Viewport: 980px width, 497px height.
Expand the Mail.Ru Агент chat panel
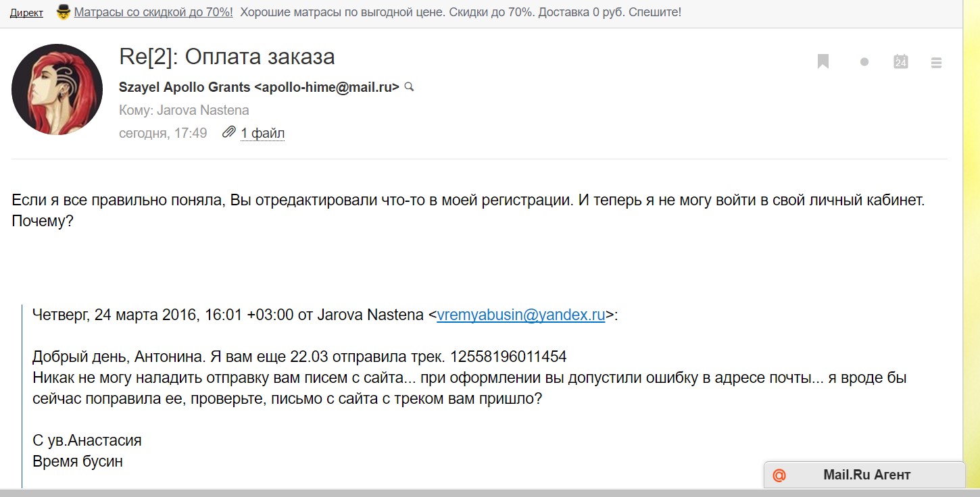(x=866, y=475)
